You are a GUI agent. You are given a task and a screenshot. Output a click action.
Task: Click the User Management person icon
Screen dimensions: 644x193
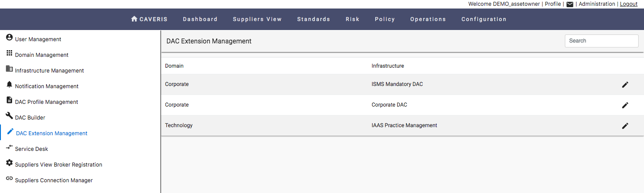tap(9, 38)
